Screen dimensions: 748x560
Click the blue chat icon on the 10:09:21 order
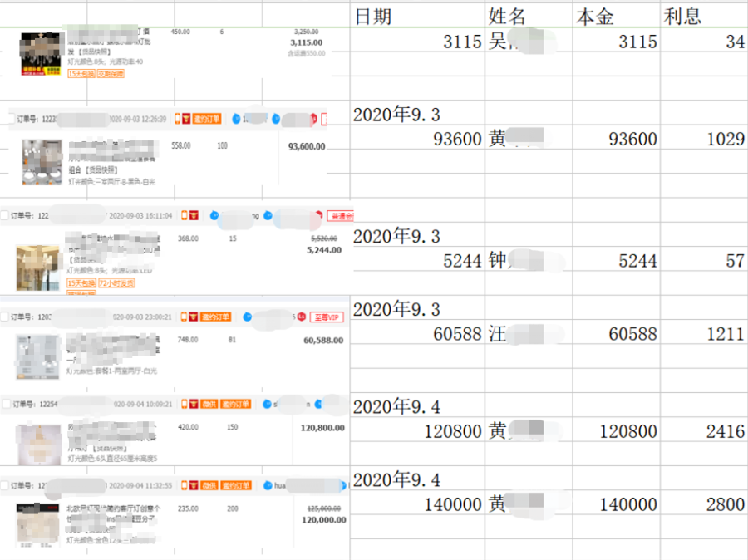[267, 404]
